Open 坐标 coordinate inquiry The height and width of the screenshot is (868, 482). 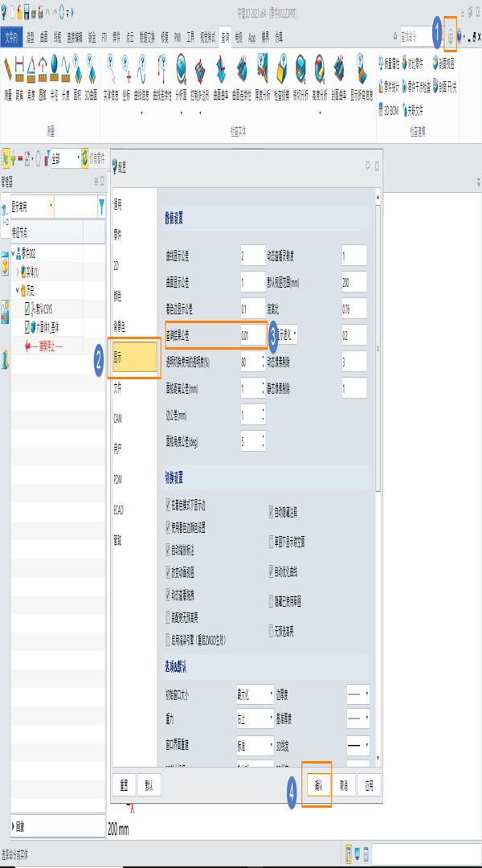pos(126,77)
